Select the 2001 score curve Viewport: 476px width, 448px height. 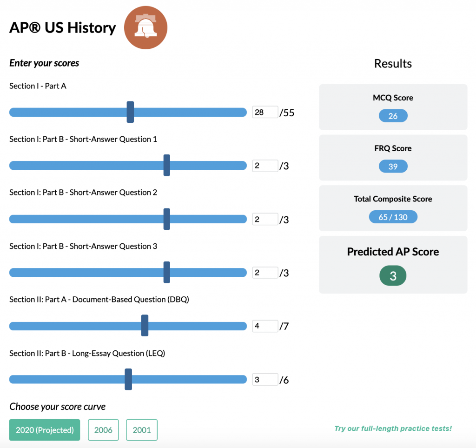[142, 430]
